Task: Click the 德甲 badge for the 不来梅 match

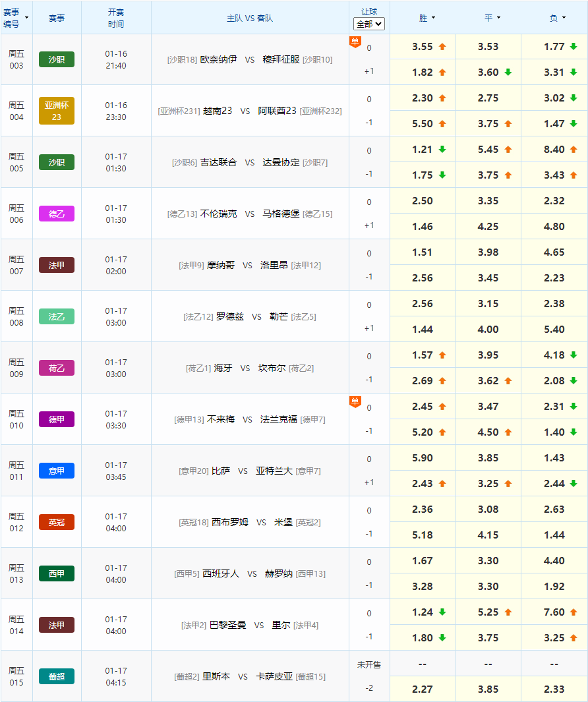Action: coord(57,419)
